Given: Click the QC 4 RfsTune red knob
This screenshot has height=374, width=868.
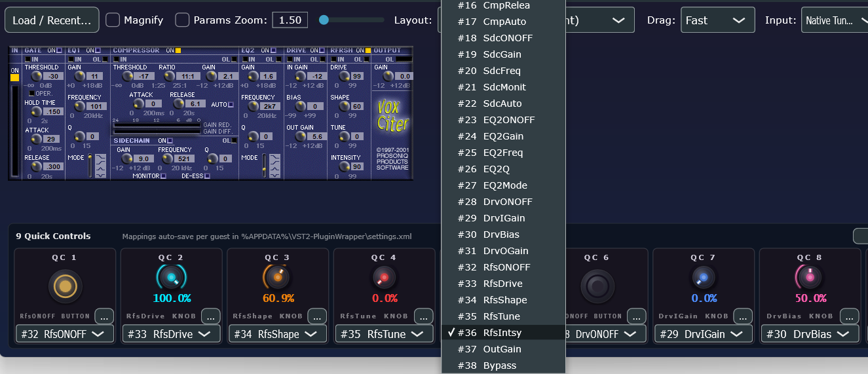Looking at the screenshot, I should click(x=385, y=278).
